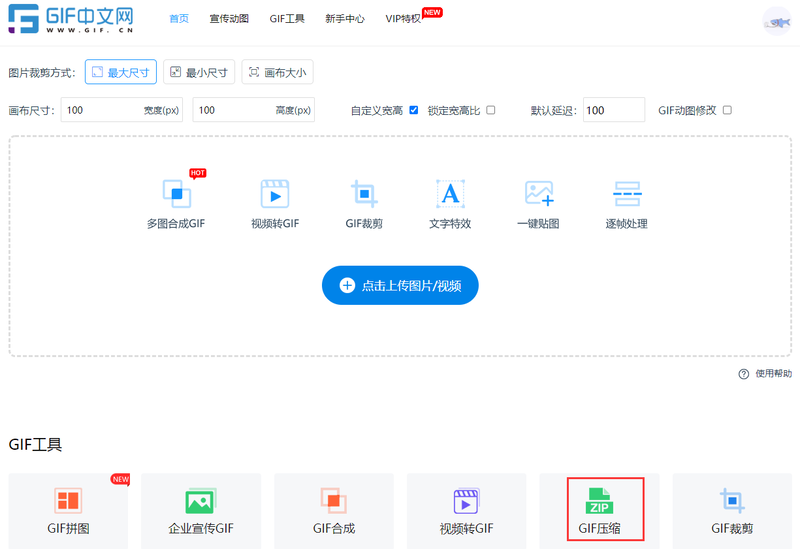Choose the 画布大小 crop mode

tap(278, 72)
